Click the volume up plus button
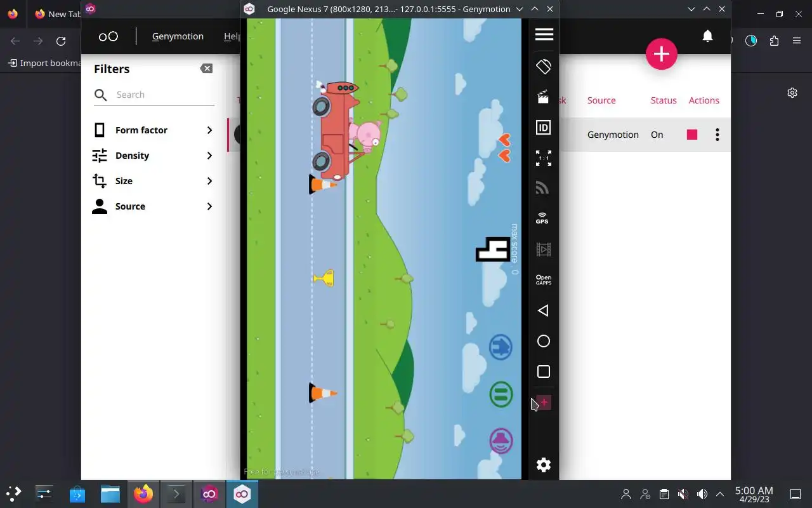This screenshot has width=812, height=508. click(544, 403)
